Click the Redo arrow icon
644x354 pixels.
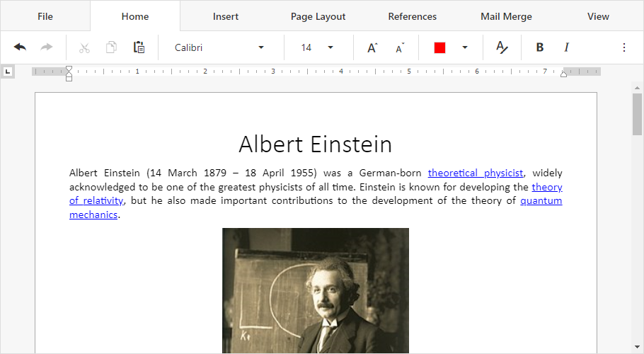[x=47, y=47]
